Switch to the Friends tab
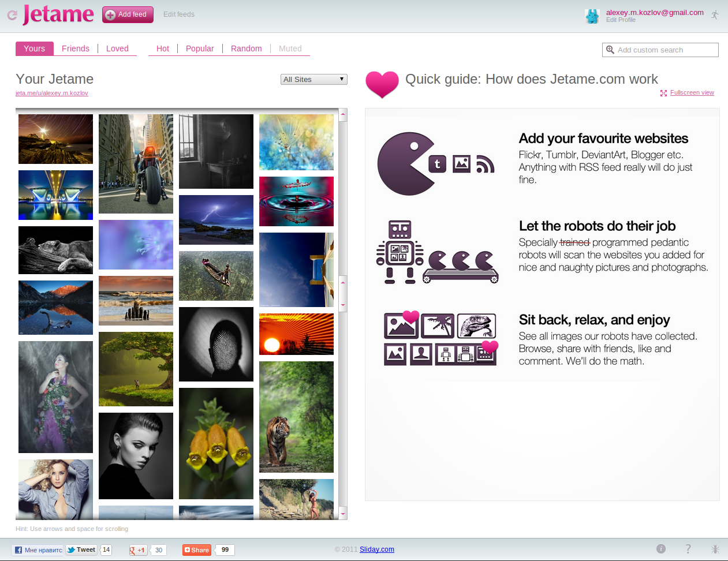The image size is (728, 561). click(x=76, y=49)
